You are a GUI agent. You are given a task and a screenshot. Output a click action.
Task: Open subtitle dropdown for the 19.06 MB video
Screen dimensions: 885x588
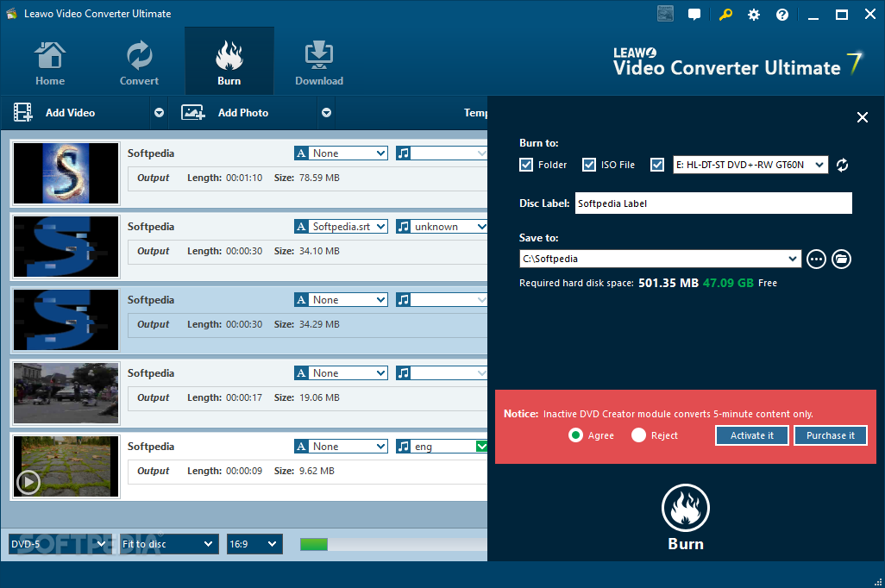(x=348, y=373)
